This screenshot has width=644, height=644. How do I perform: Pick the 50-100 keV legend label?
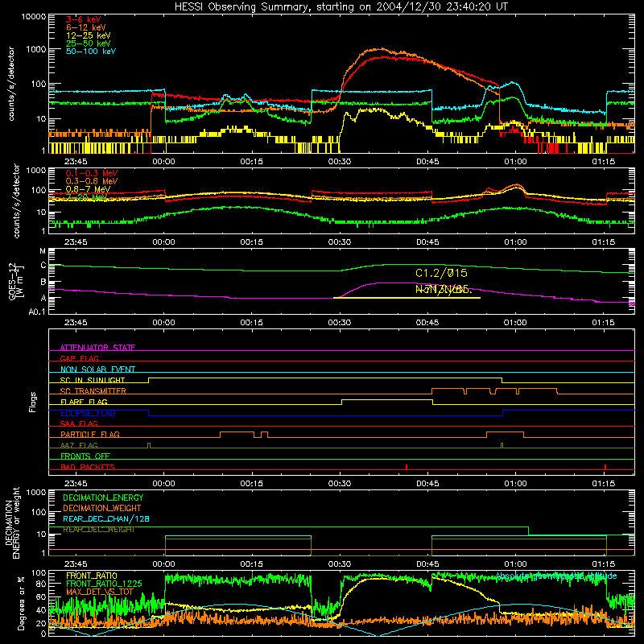coord(91,51)
